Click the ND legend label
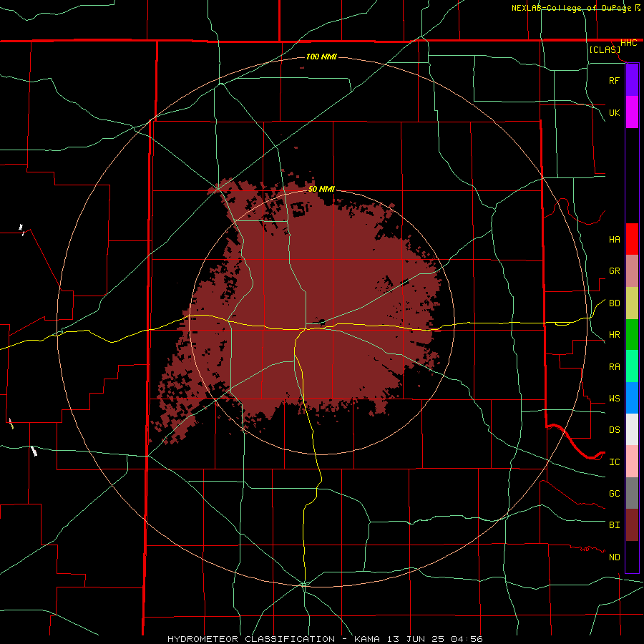The image size is (644, 644). click(614, 557)
